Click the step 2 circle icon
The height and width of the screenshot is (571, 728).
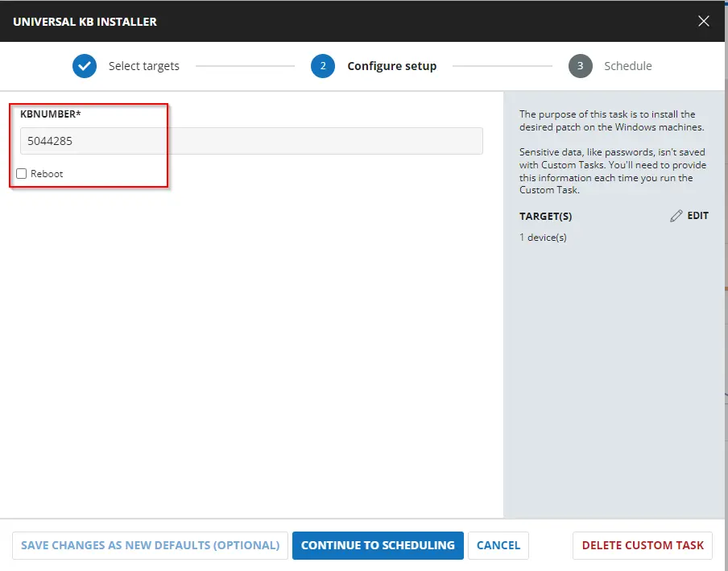(323, 66)
